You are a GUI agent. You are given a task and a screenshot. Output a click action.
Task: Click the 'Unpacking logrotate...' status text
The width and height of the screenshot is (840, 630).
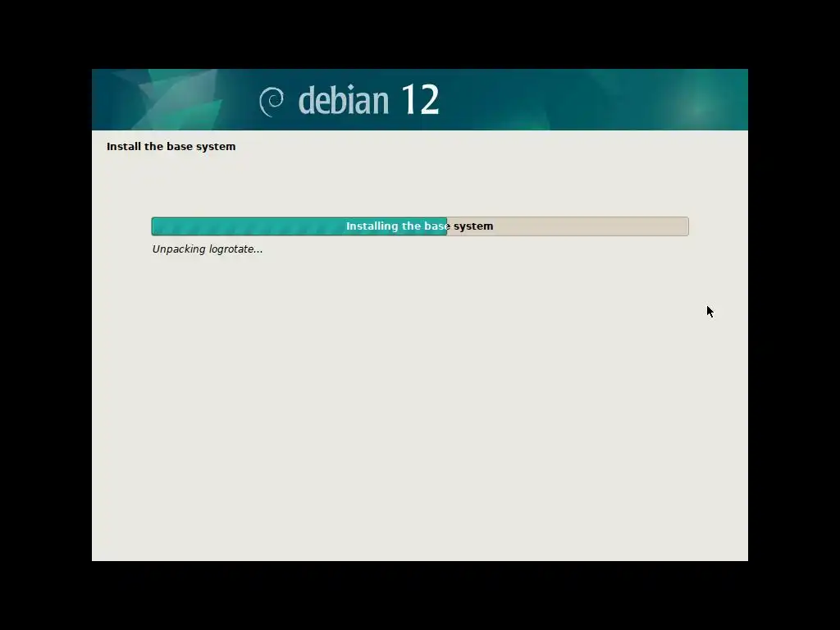[208, 249]
